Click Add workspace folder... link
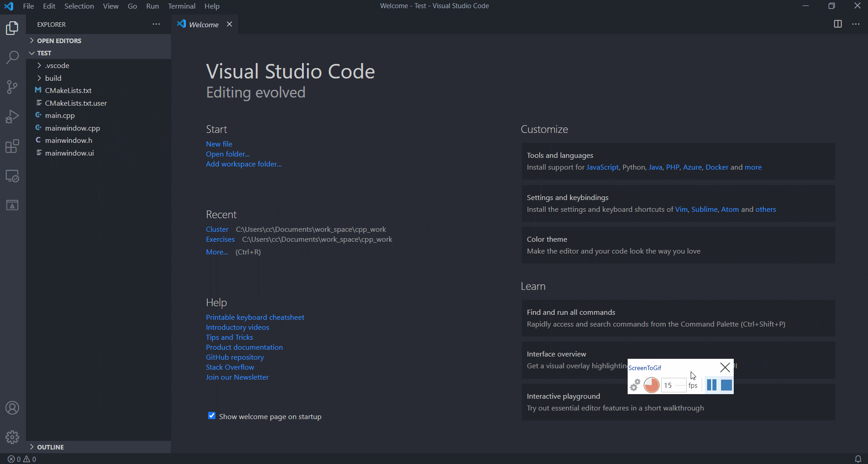This screenshot has width=868, height=464. 244,164
